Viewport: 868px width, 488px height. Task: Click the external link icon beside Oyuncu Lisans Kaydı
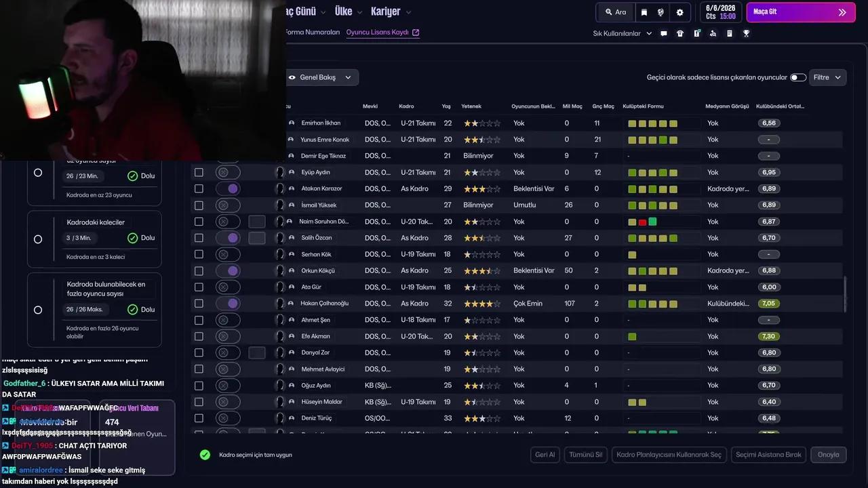416,33
